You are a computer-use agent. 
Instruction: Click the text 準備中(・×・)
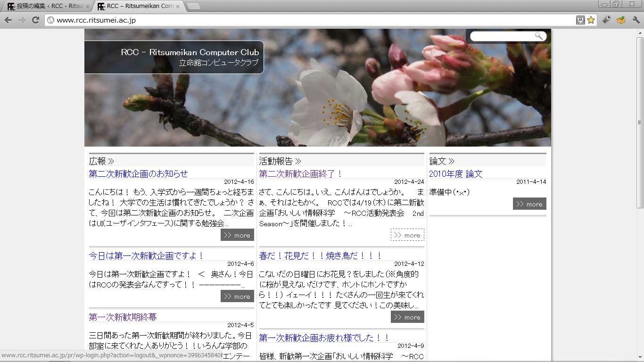449,192
